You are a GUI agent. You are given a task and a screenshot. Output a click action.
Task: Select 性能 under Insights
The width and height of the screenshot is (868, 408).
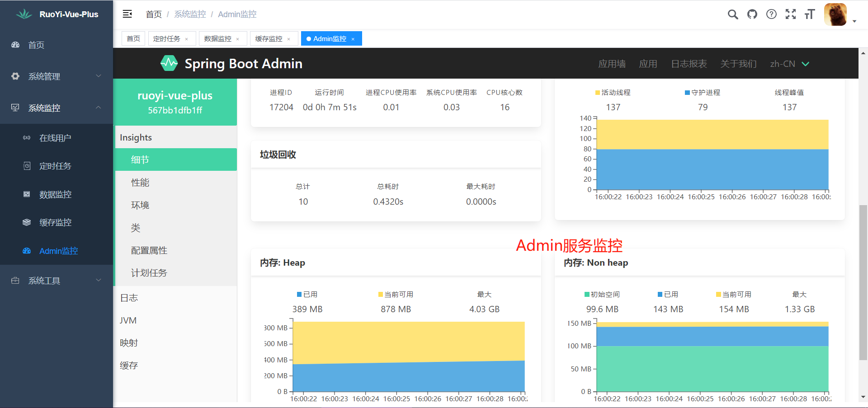pyautogui.click(x=140, y=183)
